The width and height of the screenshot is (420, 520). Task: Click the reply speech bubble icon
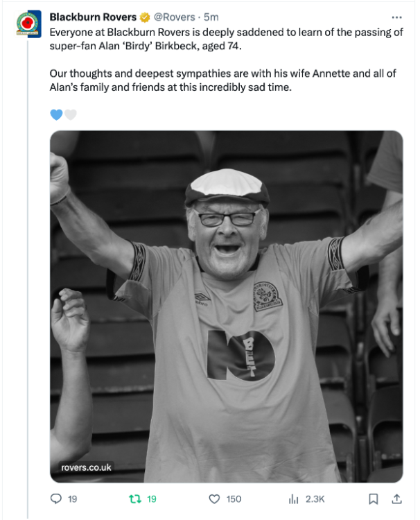click(x=58, y=499)
